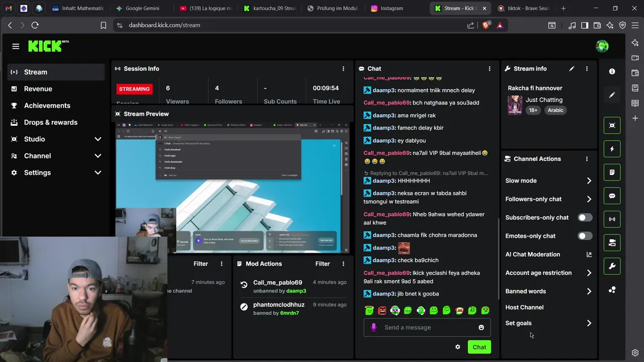Image resolution: width=644 pixels, height=362 pixels.
Task: Open Revenue in sidebar
Action: (56, 89)
